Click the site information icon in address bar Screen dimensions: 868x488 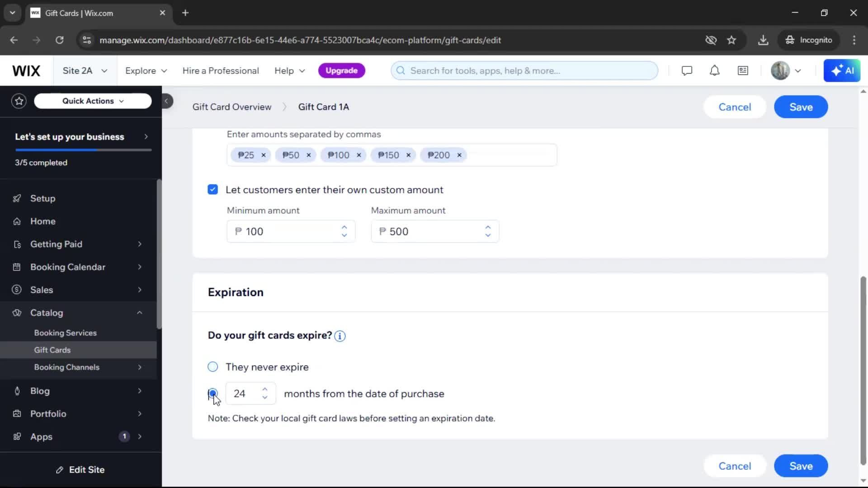tap(86, 40)
